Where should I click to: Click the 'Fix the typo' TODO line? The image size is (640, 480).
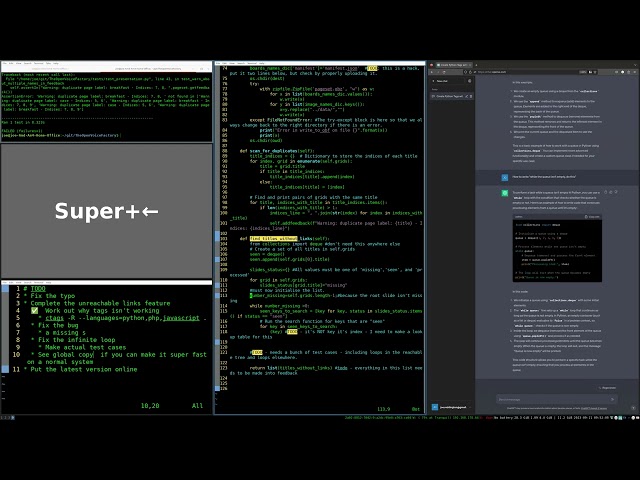pos(49,296)
